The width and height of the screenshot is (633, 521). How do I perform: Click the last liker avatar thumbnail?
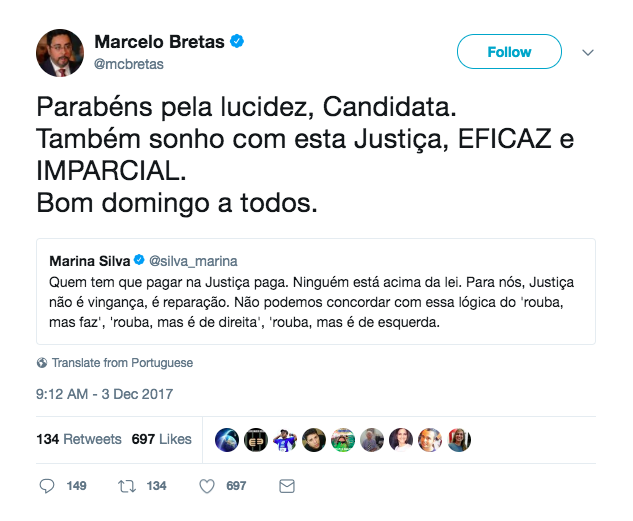pyautogui.click(x=458, y=440)
